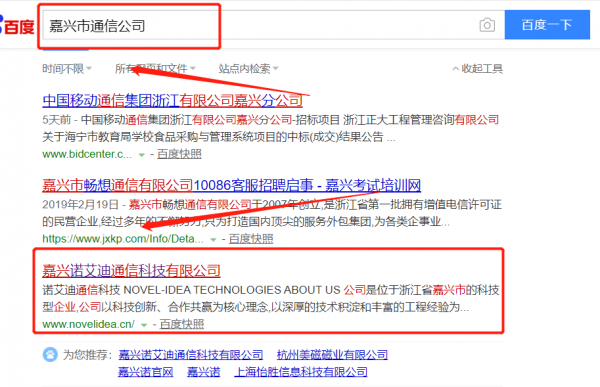Open recommended 嘉兴诺官网 link
This screenshot has height=387, width=600.
tap(145, 372)
